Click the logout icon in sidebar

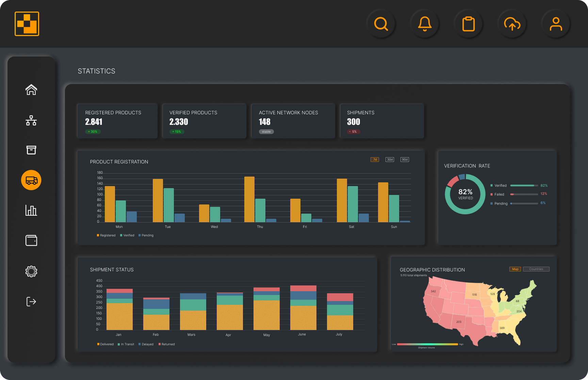(31, 301)
